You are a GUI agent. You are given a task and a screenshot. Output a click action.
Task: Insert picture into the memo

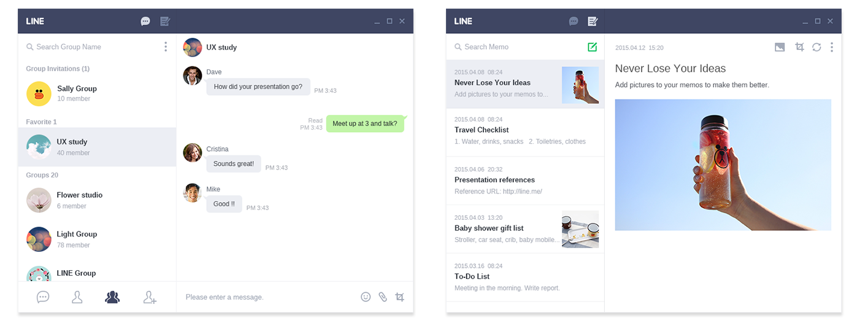(780, 47)
